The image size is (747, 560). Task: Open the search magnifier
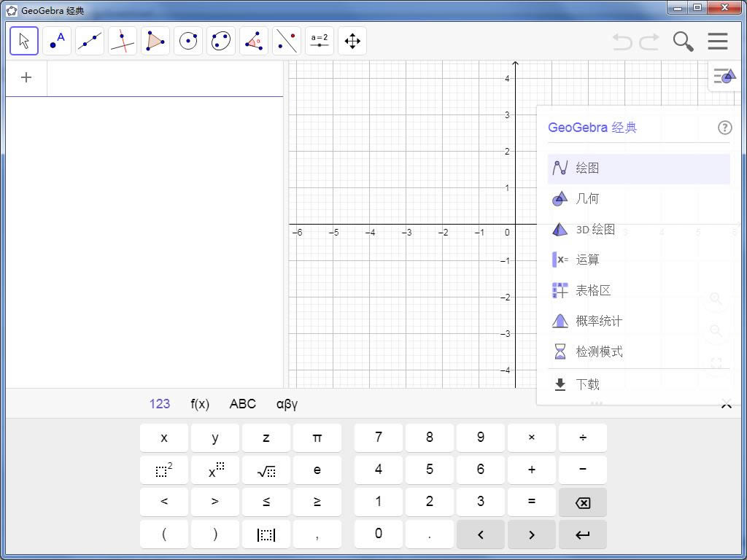pyautogui.click(x=683, y=42)
